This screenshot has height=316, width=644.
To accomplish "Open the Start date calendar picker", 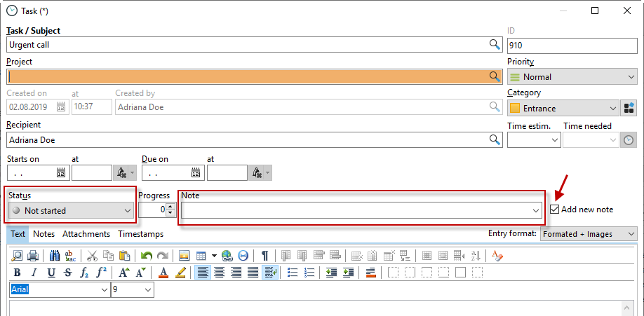I will point(61,173).
